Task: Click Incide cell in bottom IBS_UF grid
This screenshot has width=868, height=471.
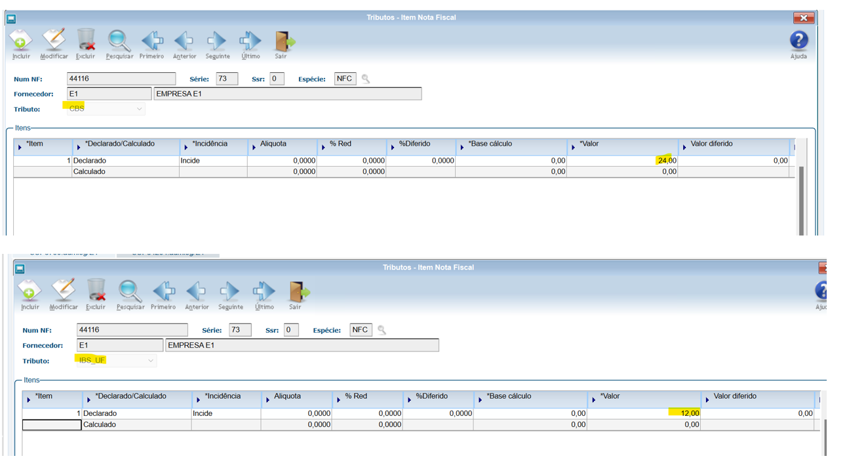Action: pyautogui.click(x=226, y=414)
